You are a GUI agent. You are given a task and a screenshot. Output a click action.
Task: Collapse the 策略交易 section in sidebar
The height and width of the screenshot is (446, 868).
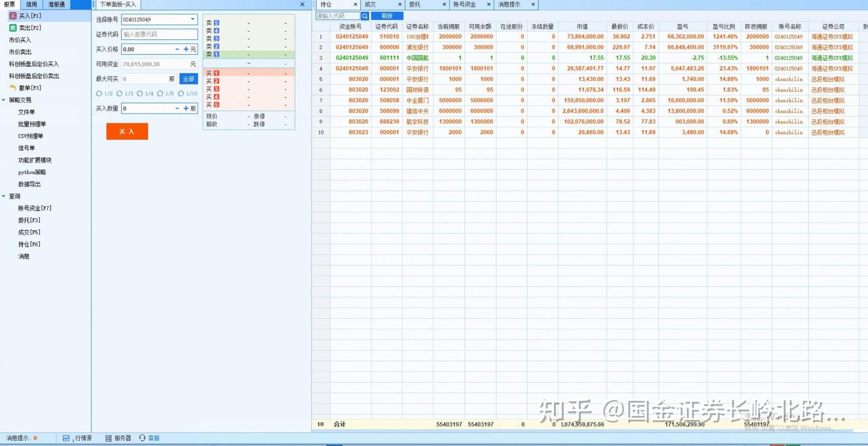coord(5,100)
